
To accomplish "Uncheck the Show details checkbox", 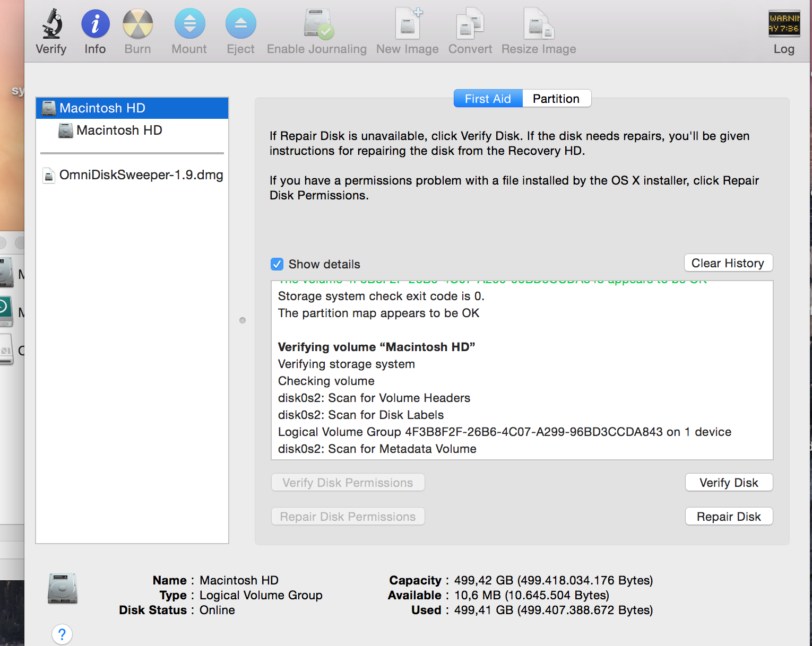I will [277, 264].
